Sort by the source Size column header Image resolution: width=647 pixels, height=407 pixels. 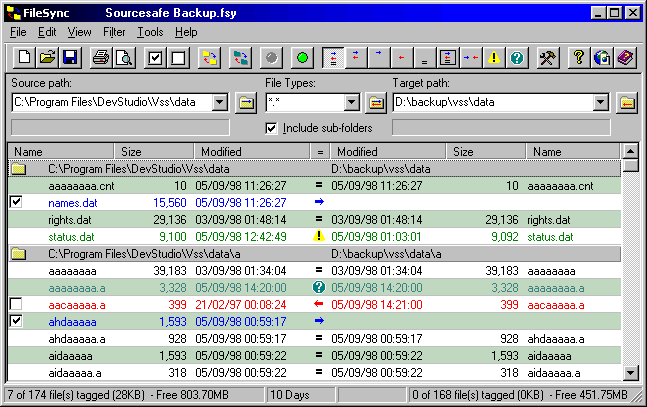coord(154,152)
